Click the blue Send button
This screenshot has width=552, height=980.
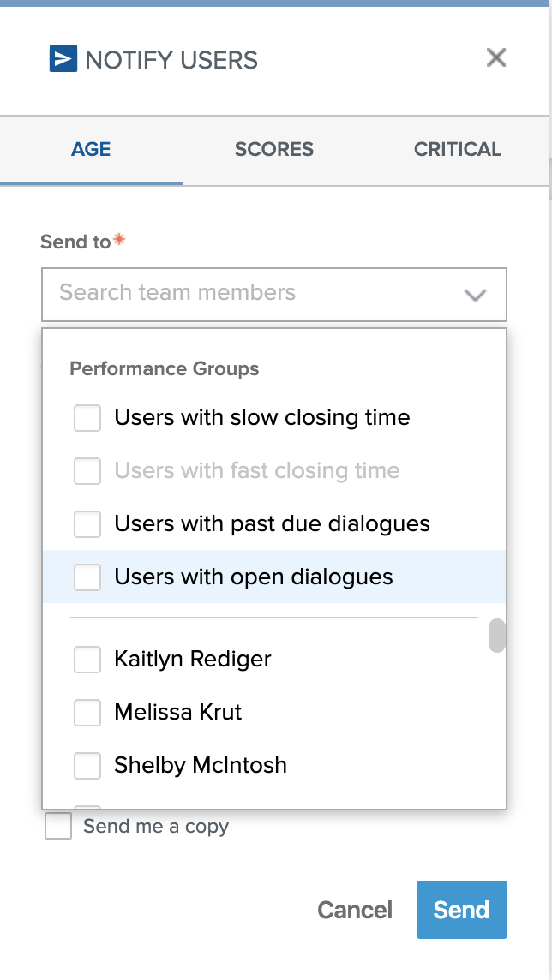[461, 910]
